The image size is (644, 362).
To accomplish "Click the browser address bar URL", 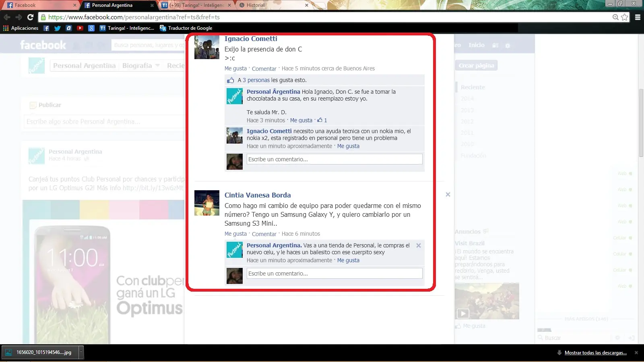I will (x=134, y=17).
